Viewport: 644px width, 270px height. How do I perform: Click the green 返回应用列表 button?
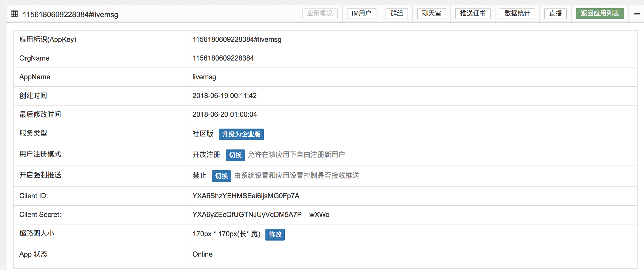[600, 13]
